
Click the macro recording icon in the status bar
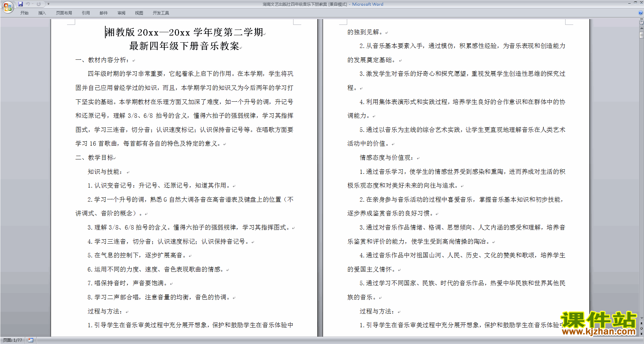pos(31,340)
